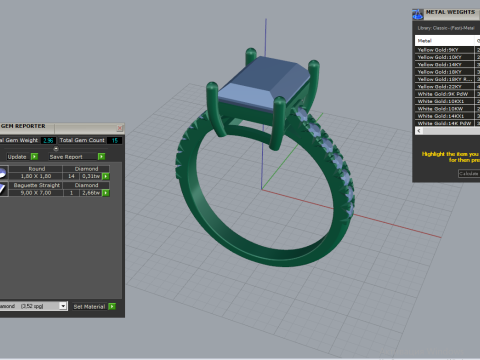Click green arrow in Baguette Straight row
Screen dimensions: 480x360
(106, 193)
